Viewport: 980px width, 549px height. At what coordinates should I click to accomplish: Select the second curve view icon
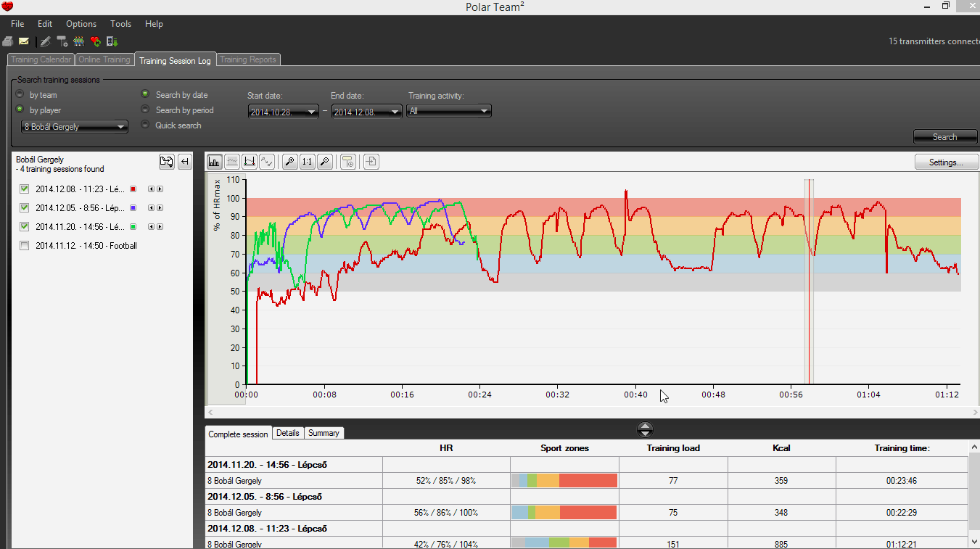[232, 162]
